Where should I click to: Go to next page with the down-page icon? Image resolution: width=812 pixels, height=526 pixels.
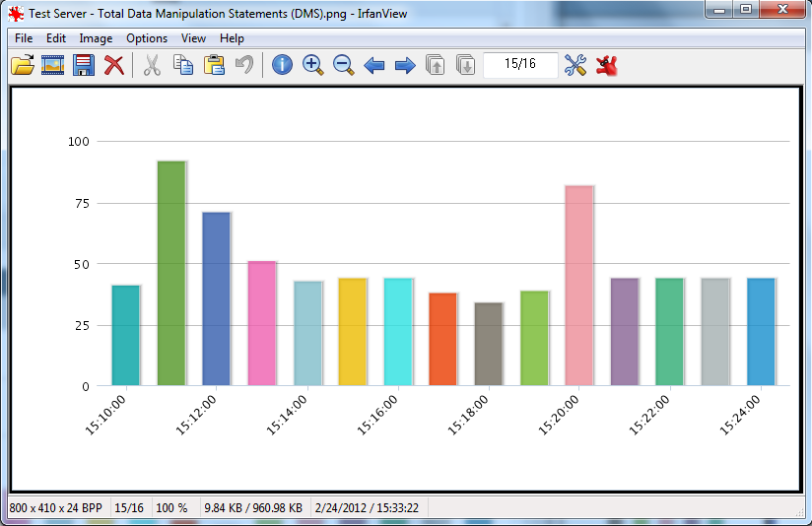click(465, 65)
